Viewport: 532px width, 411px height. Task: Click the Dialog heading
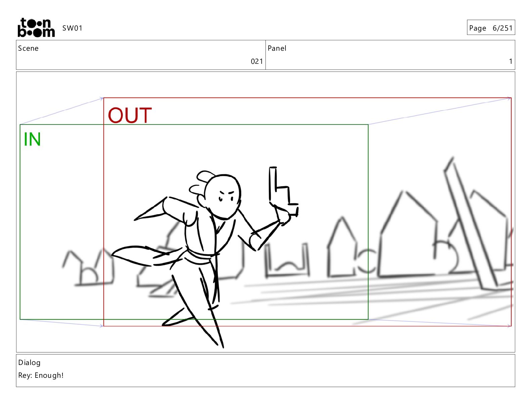coord(29,363)
